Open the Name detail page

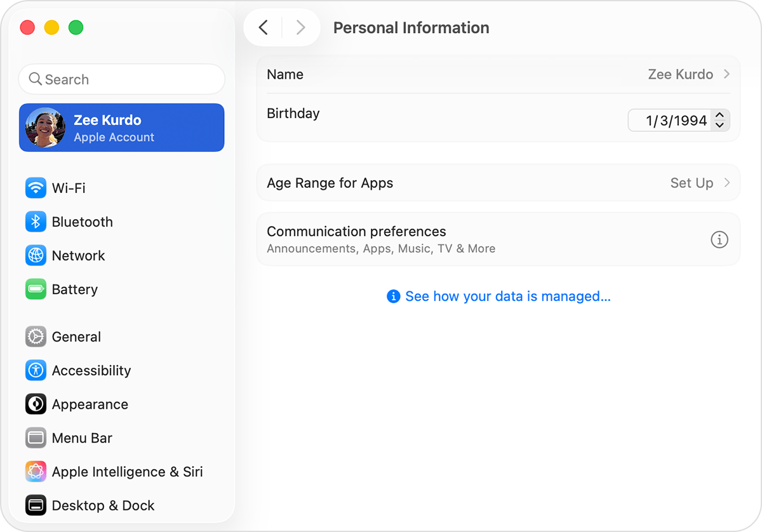coord(498,74)
